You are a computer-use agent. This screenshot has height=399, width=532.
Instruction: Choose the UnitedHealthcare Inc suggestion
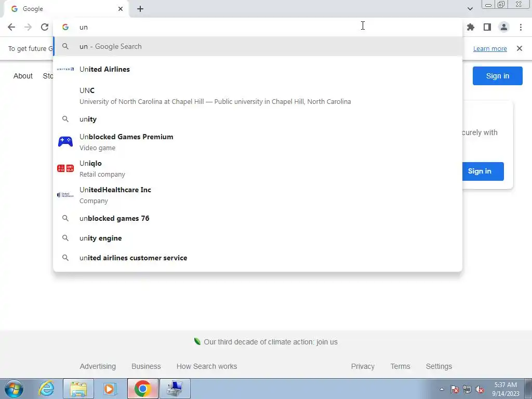pyautogui.click(x=258, y=195)
